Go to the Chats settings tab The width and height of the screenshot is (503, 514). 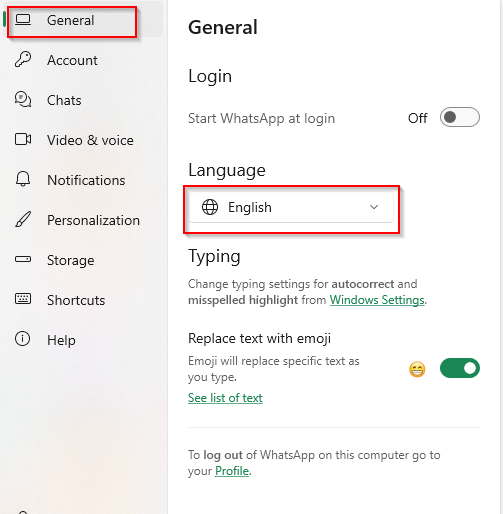pyautogui.click(x=83, y=100)
